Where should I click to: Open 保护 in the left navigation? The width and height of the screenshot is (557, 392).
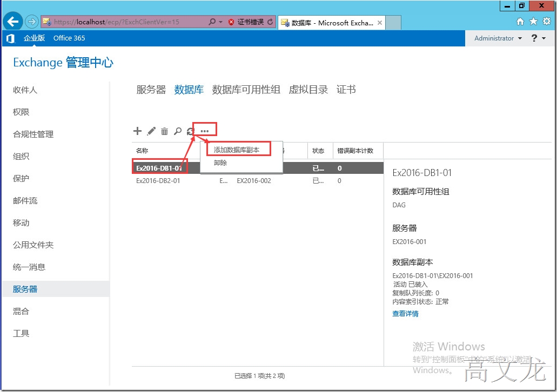point(21,178)
